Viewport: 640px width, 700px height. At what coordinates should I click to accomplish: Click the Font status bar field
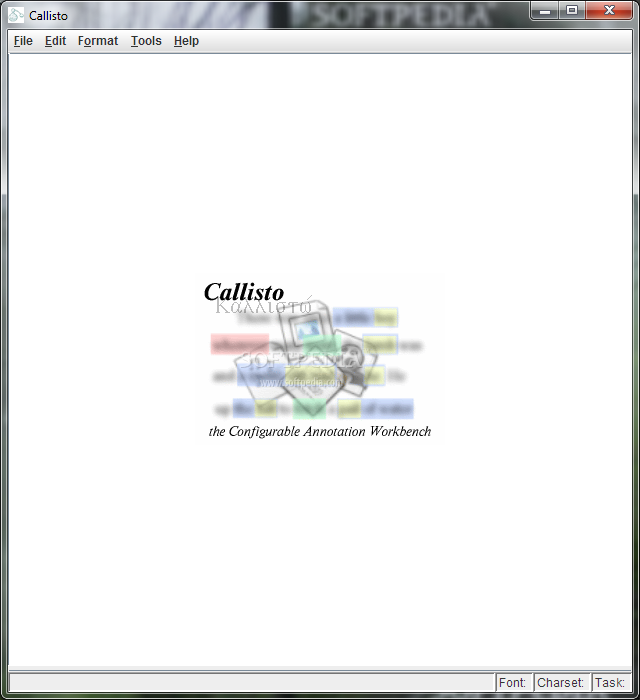click(x=514, y=683)
